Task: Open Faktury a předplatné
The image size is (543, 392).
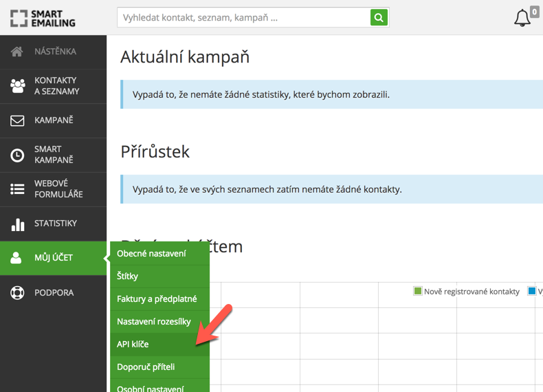Action: coord(157,299)
